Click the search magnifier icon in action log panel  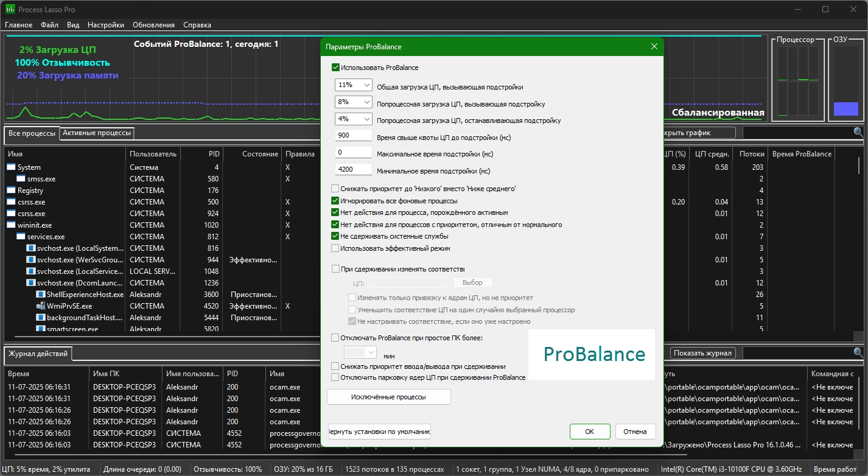858,353
